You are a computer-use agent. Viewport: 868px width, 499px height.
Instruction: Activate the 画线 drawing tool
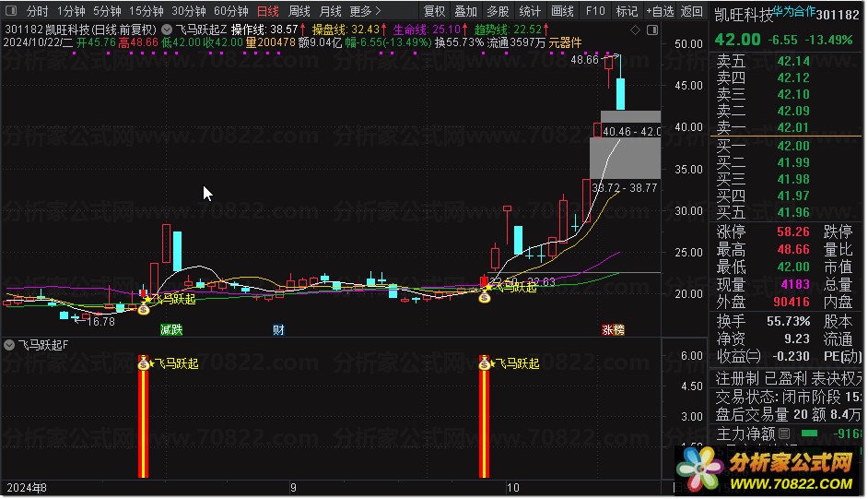tap(562, 11)
